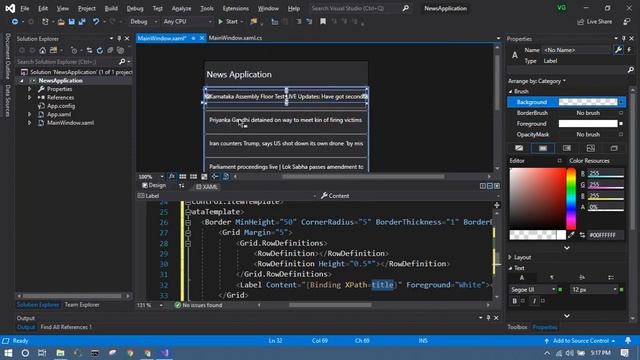Open File Explorer from the taskbar
This screenshot has height=360, width=640.
[x=60, y=353]
